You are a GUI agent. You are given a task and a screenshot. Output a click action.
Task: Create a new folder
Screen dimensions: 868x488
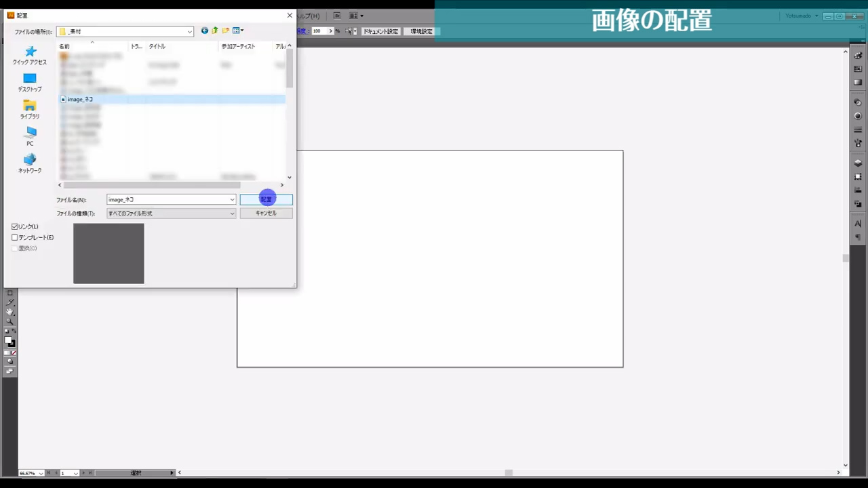pyautogui.click(x=226, y=30)
